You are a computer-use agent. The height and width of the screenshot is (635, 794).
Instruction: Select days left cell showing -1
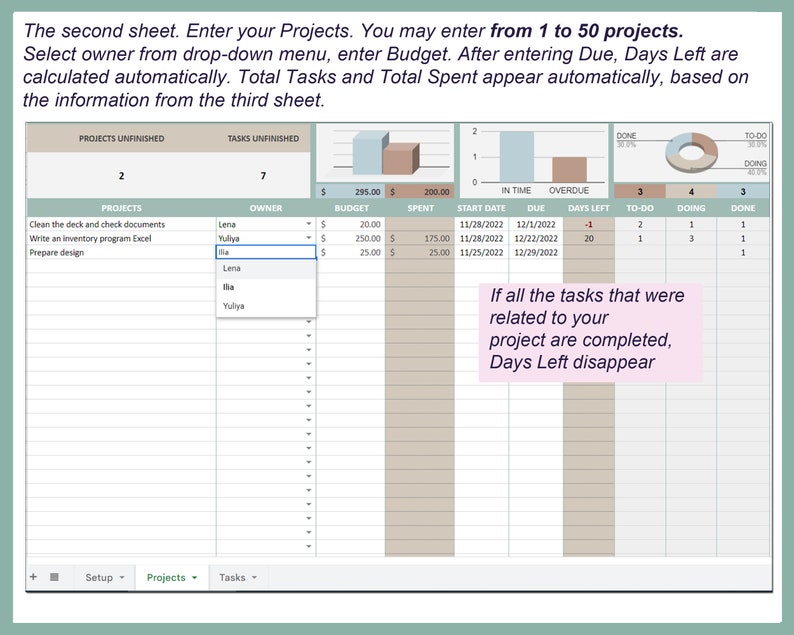click(x=589, y=224)
